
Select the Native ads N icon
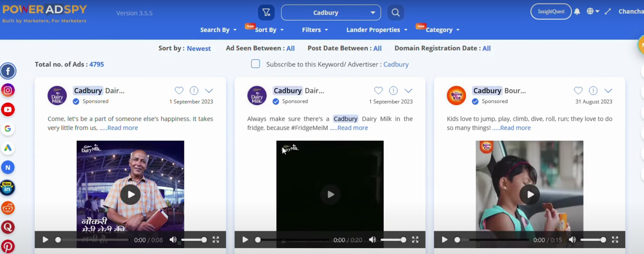(8, 168)
